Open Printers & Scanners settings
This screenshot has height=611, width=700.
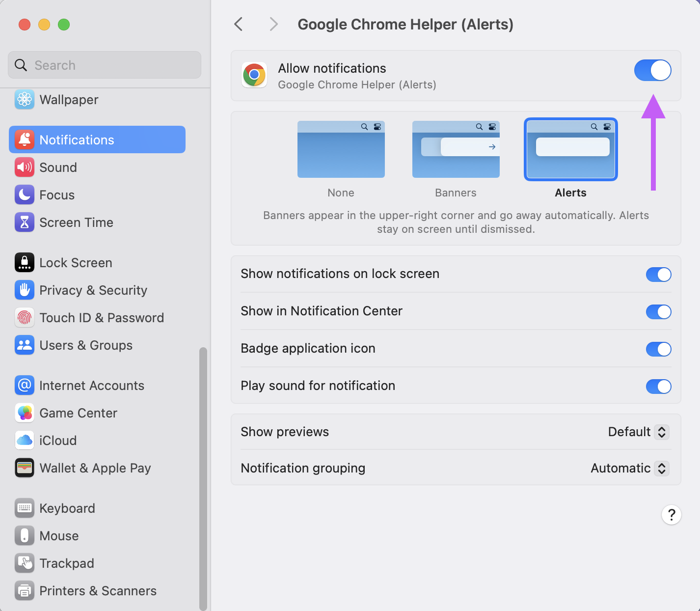coord(97,590)
